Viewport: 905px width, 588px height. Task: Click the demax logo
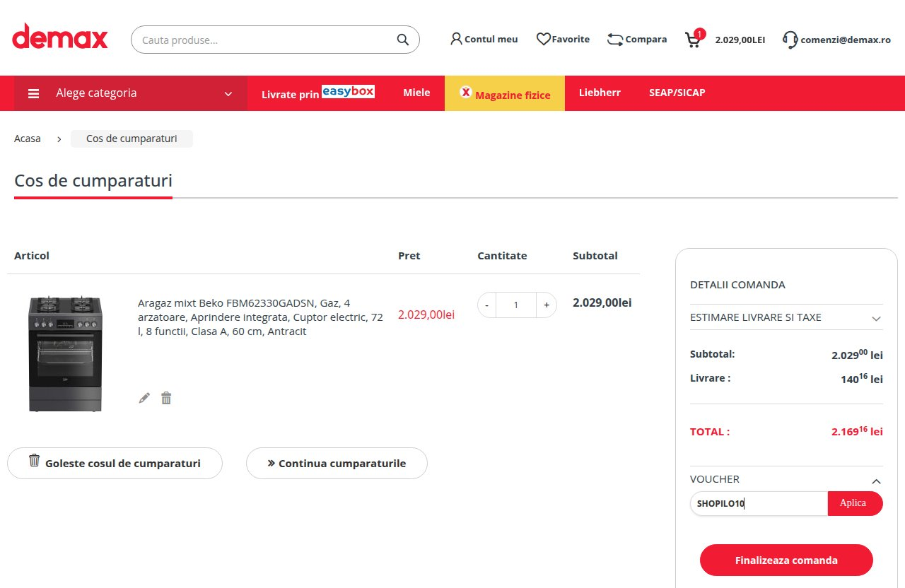pyautogui.click(x=60, y=37)
